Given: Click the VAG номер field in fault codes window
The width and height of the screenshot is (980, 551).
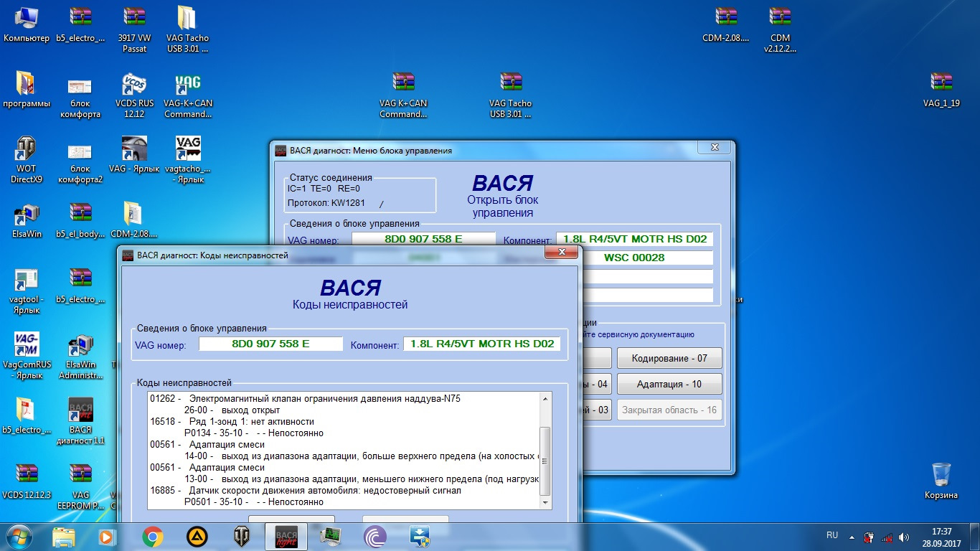Looking at the screenshot, I should click(x=270, y=344).
